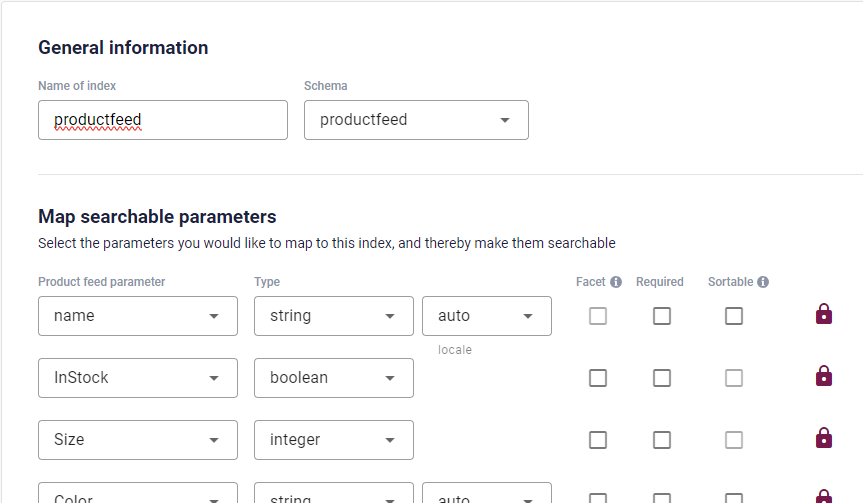The image size is (863, 503).
Task: Open the Schema productfeed dropdown
Action: (x=416, y=120)
